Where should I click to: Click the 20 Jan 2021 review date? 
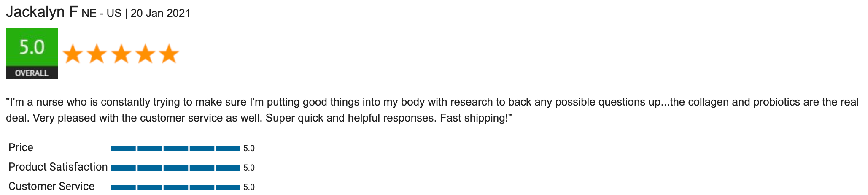pos(160,13)
